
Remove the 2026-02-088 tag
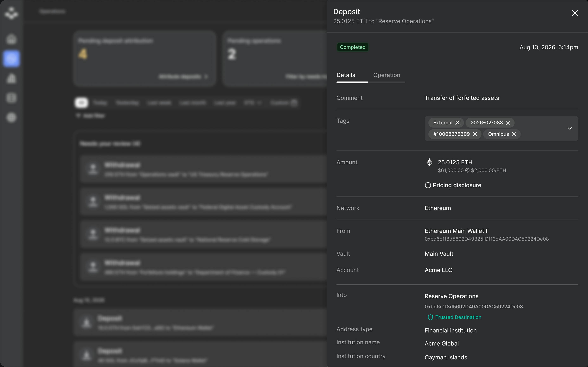(x=508, y=123)
